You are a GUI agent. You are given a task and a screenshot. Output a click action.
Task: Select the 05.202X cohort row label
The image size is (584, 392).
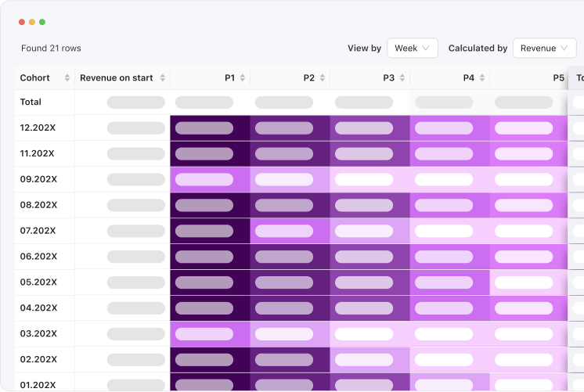[38, 282]
